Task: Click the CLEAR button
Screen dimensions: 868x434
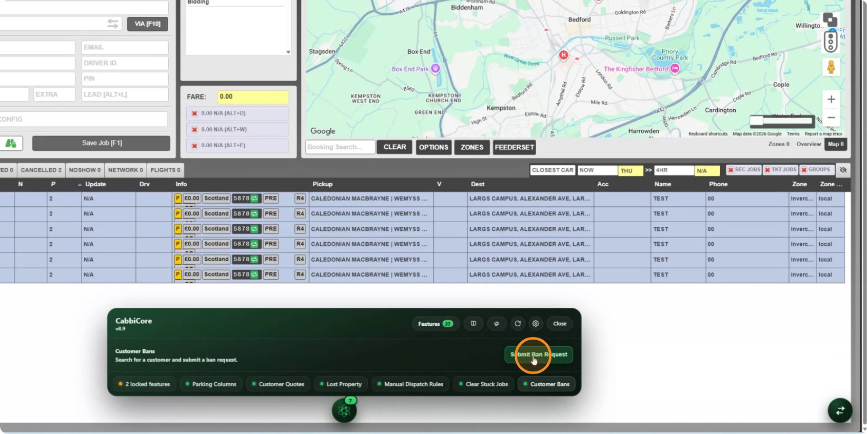Action: click(x=394, y=147)
